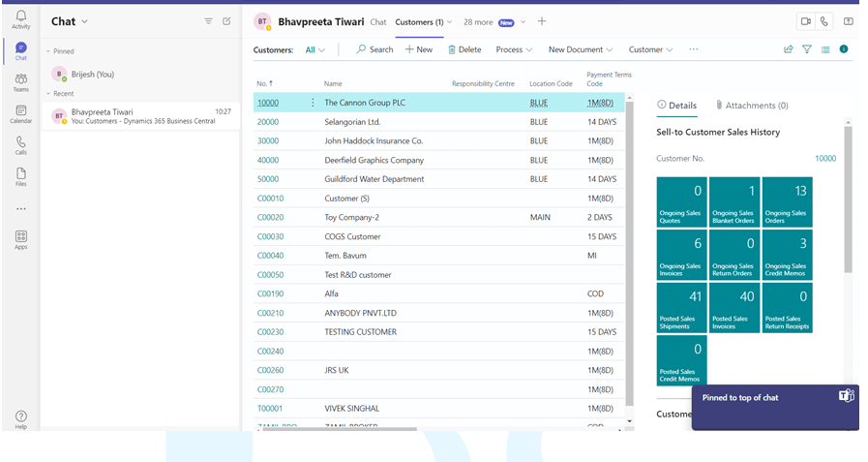Add a new tab with plus icon
Image resolution: width=868 pixels, height=462 pixels.
tap(542, 21)
